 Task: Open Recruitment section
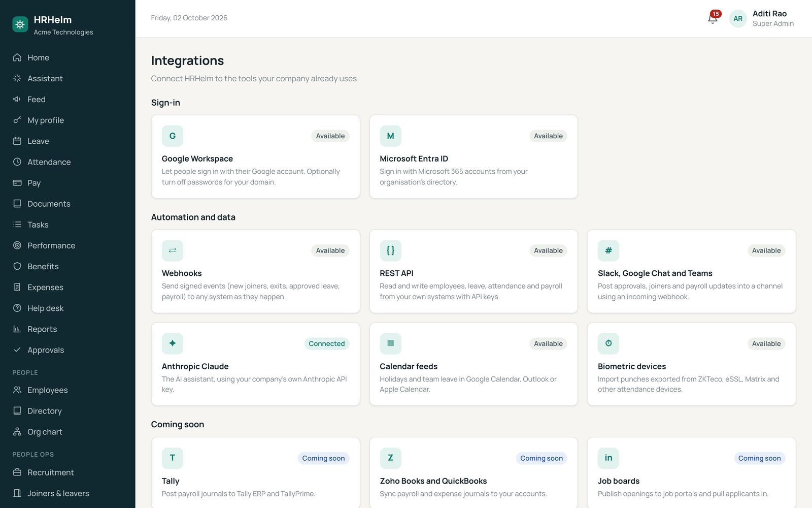tap(67, 472)
